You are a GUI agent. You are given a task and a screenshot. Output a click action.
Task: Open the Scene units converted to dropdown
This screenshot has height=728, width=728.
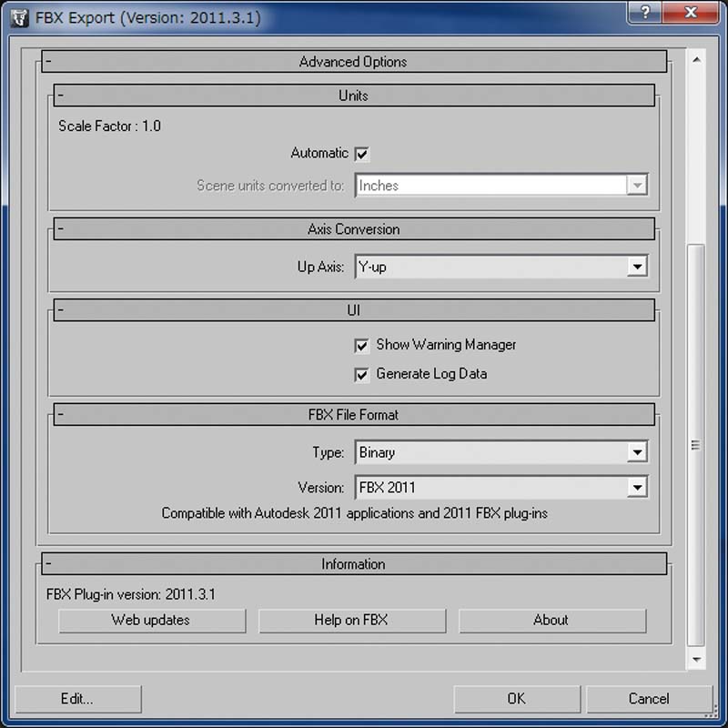tap(501, 186)
